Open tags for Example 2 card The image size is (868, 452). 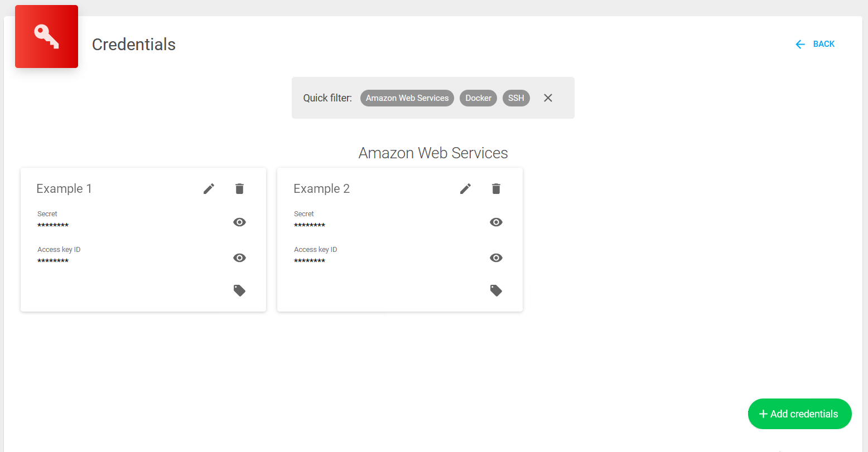tap(496, 290)
